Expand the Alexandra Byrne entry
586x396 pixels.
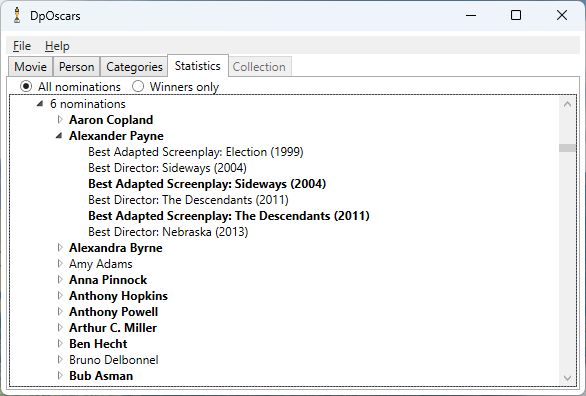pyautogui.click(x=60, y=247)
